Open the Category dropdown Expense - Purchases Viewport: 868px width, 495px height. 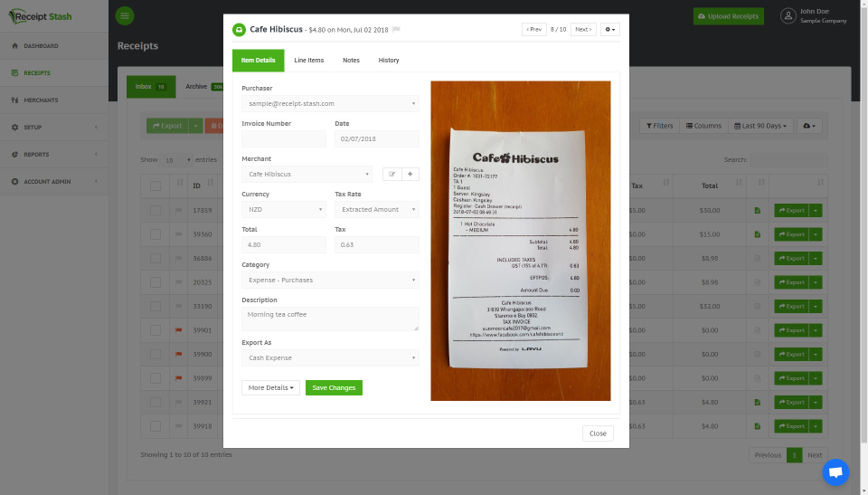[330, 280]
